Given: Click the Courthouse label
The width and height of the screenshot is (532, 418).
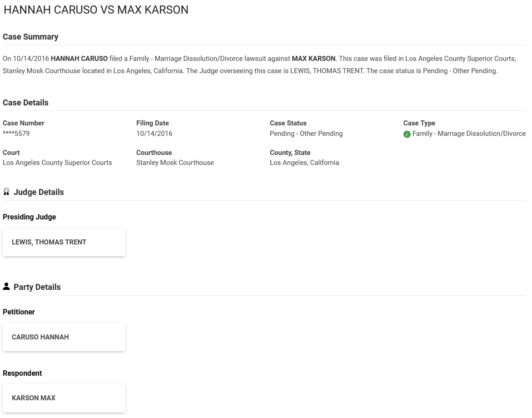Looking at the screenshot, I should coord(154,153).
